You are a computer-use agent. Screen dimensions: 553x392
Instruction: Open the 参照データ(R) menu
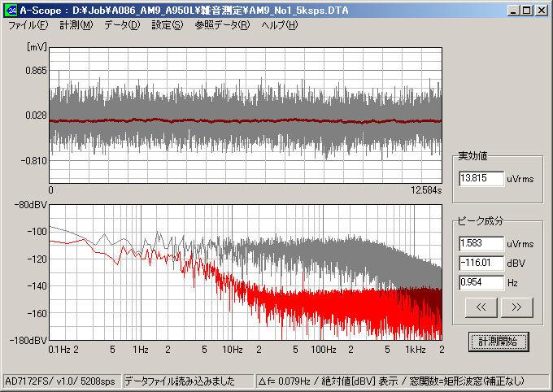(221, 25)
